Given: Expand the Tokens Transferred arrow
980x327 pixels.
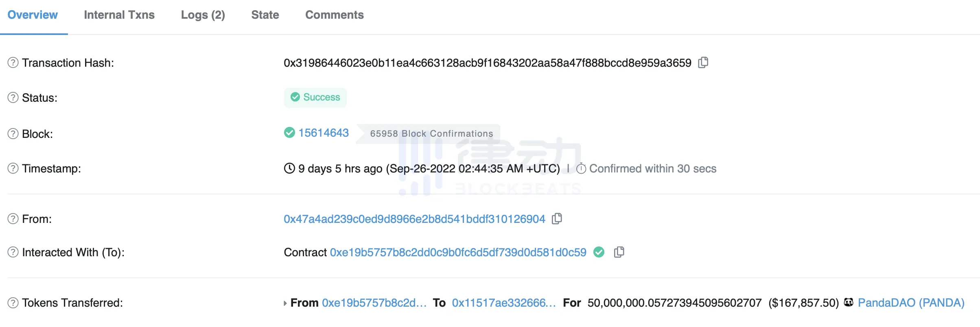Looking at the screenshot, I should click(285, 303).
